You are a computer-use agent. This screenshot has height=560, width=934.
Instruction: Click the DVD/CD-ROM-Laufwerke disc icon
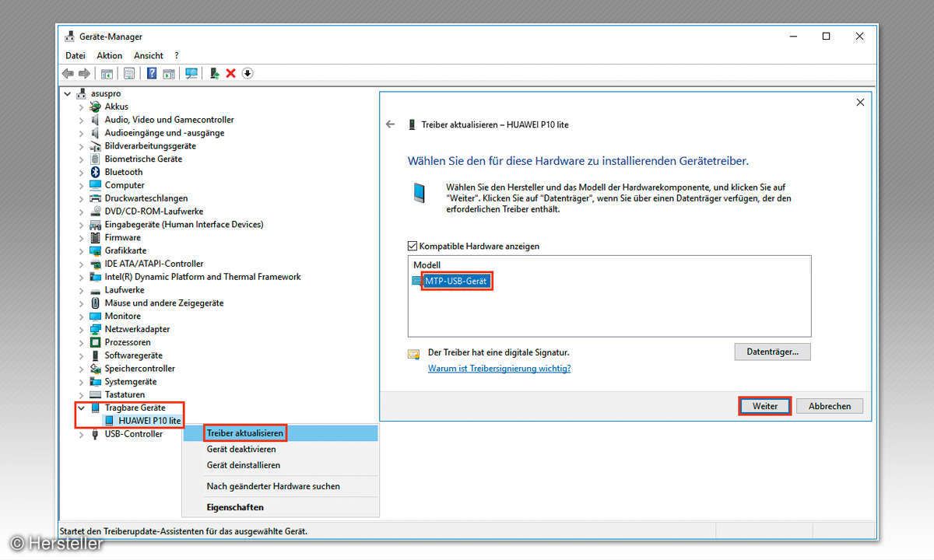(95, 211)
